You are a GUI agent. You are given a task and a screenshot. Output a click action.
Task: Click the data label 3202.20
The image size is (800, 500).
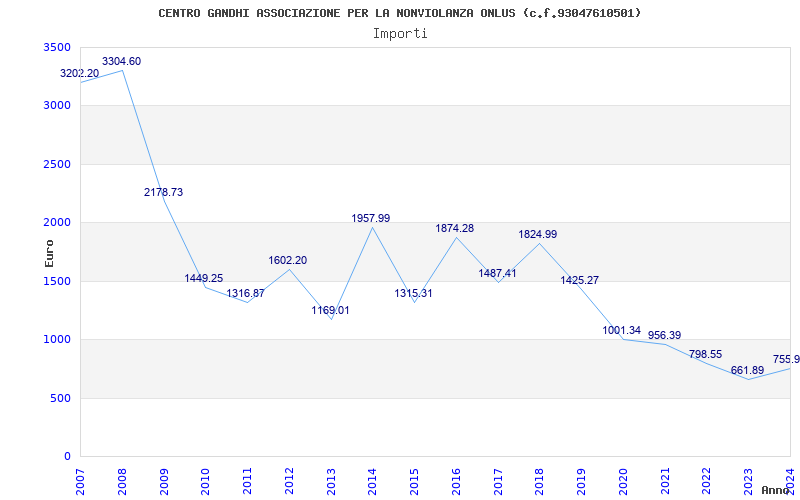tap(80, 73)
